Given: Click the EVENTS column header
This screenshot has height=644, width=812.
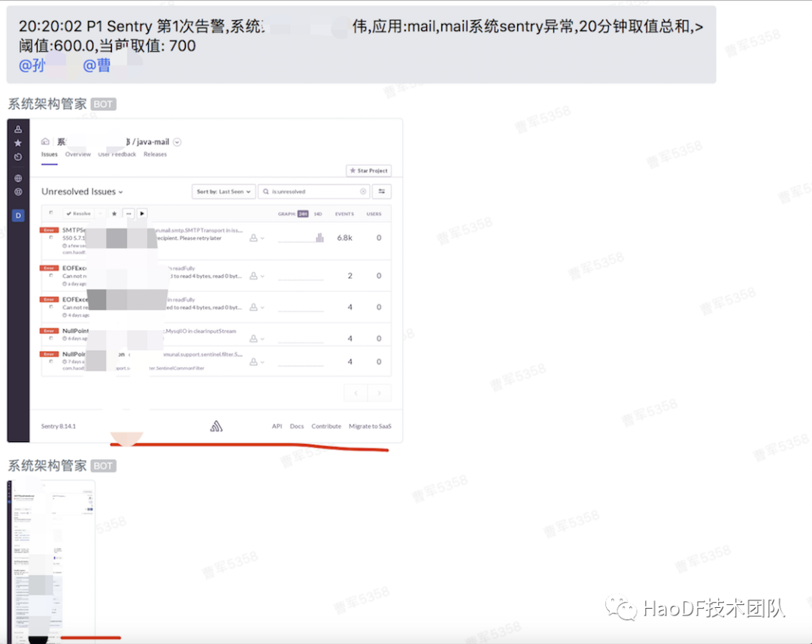Looking at the screenshot, I should tap(344, 214).
